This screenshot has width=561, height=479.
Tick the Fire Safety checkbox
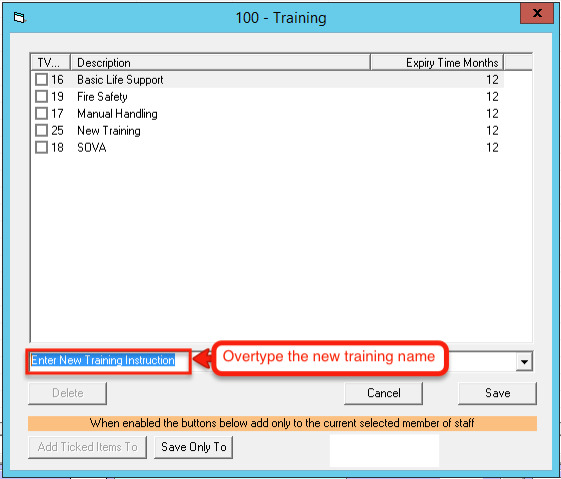[42, 96]
